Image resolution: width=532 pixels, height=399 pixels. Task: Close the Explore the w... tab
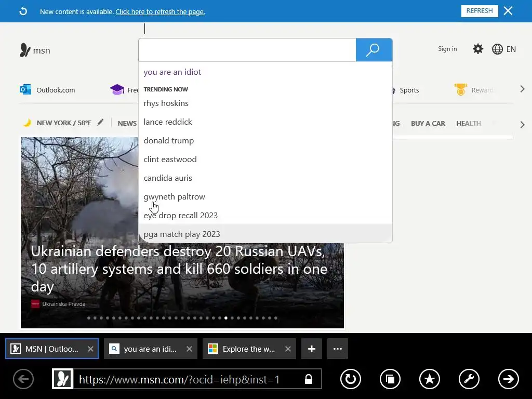click(x=288, y=349)
